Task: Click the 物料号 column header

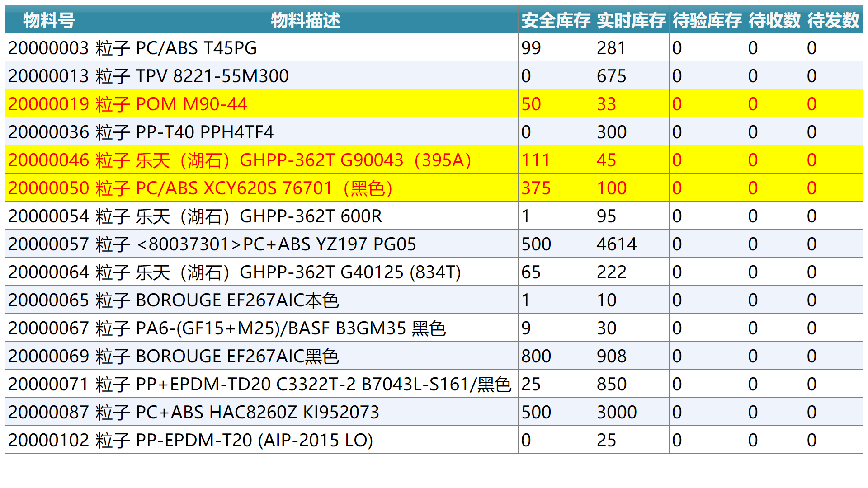Action: (x=49, y=20)
